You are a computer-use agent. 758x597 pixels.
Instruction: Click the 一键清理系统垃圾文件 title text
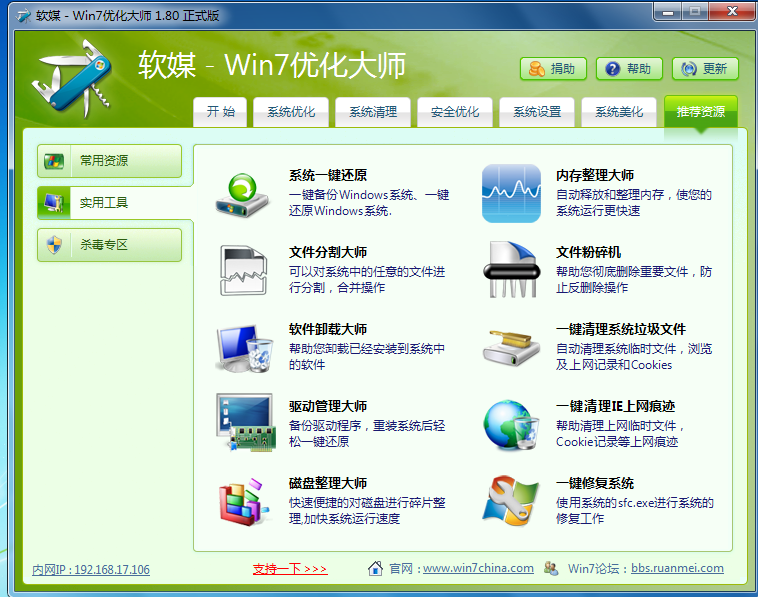pyautogui.click(x=621, y=329)
